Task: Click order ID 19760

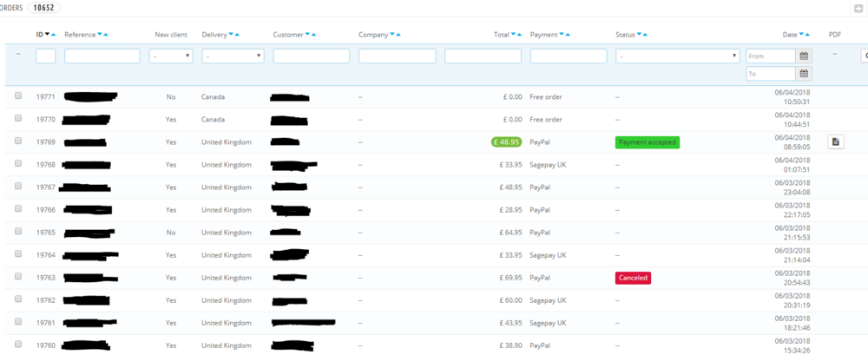Action: pyautogui.click(x=46, y=345)
